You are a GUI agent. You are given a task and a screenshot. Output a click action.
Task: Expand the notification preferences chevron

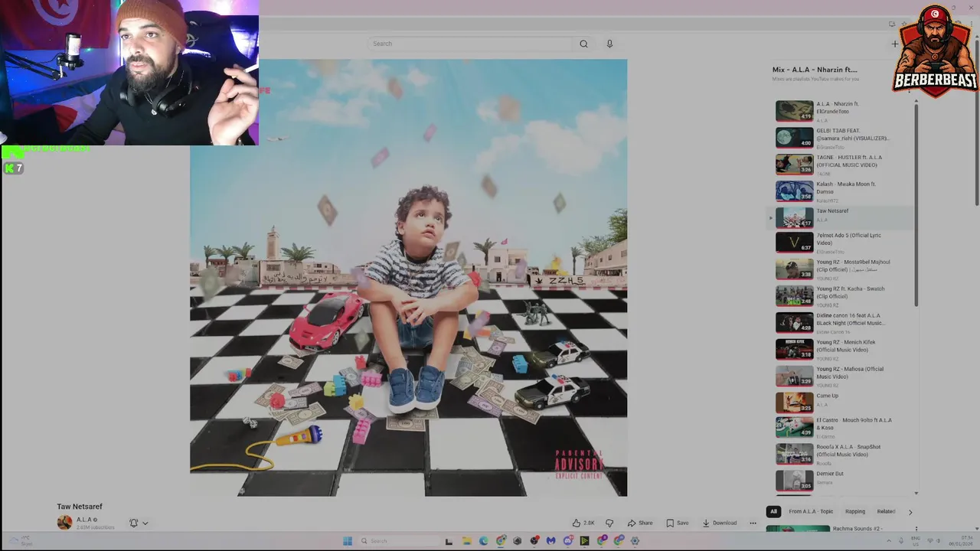click(145, 523)
